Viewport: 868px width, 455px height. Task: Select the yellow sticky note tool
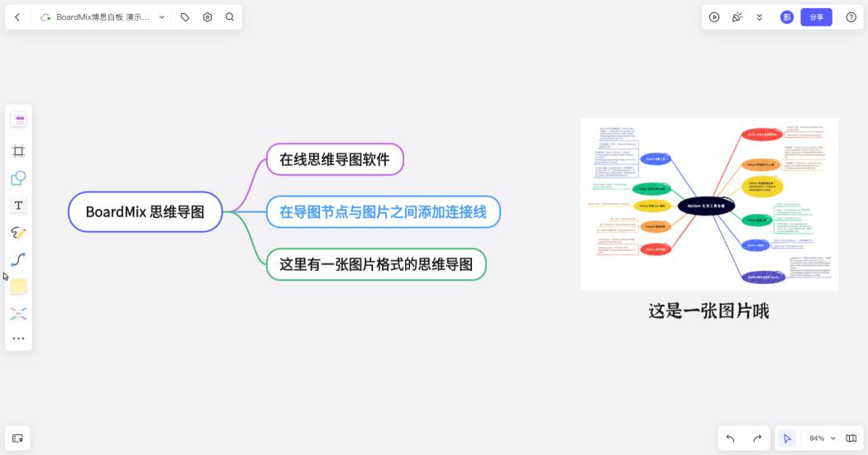click(18, 287)
